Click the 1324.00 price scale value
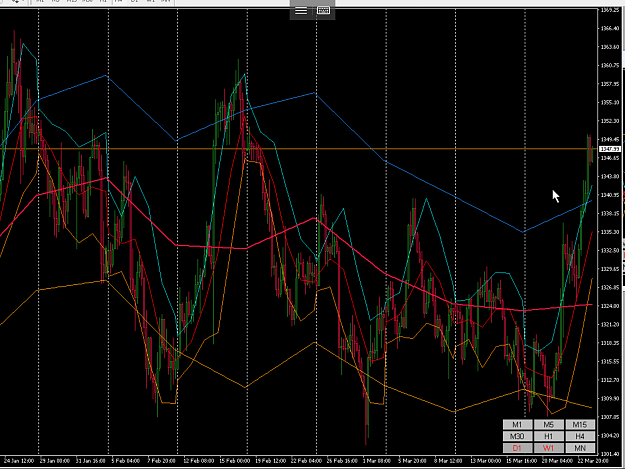The image size is (625, 469). point(610,306)
